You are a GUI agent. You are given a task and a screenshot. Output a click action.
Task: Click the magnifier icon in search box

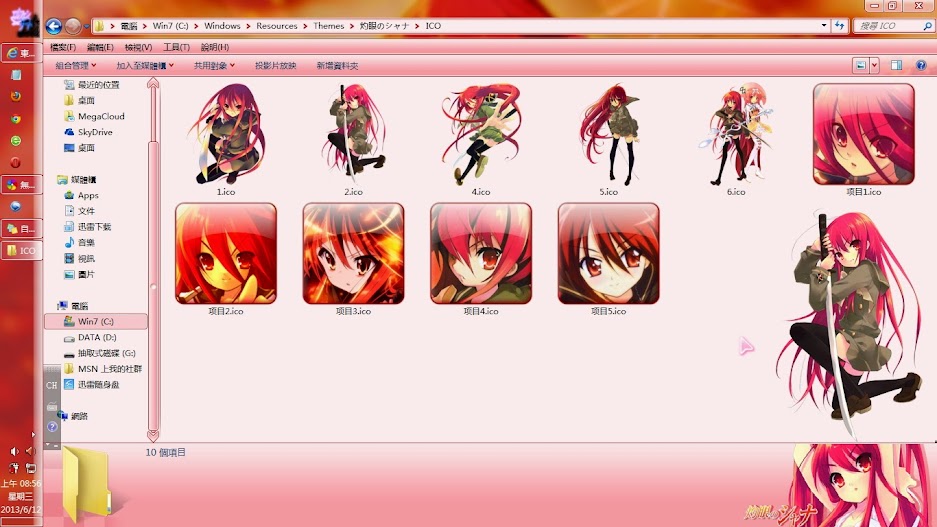click(927, 26)
